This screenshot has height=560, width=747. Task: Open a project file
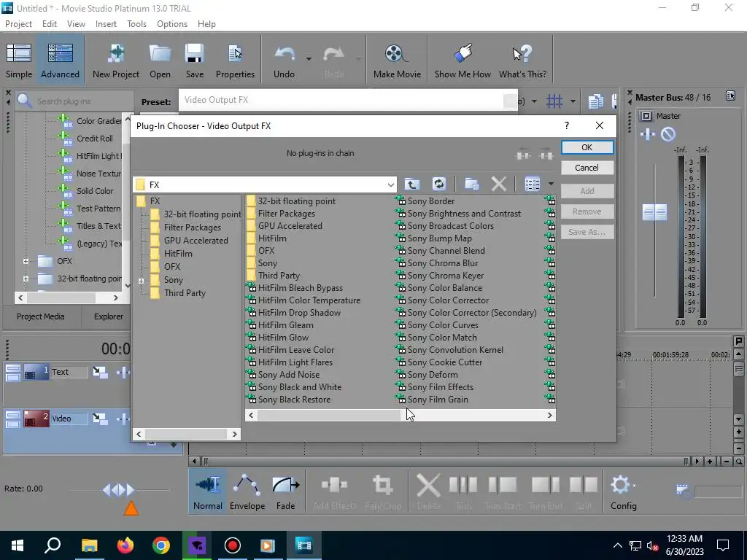click(160, 61)
